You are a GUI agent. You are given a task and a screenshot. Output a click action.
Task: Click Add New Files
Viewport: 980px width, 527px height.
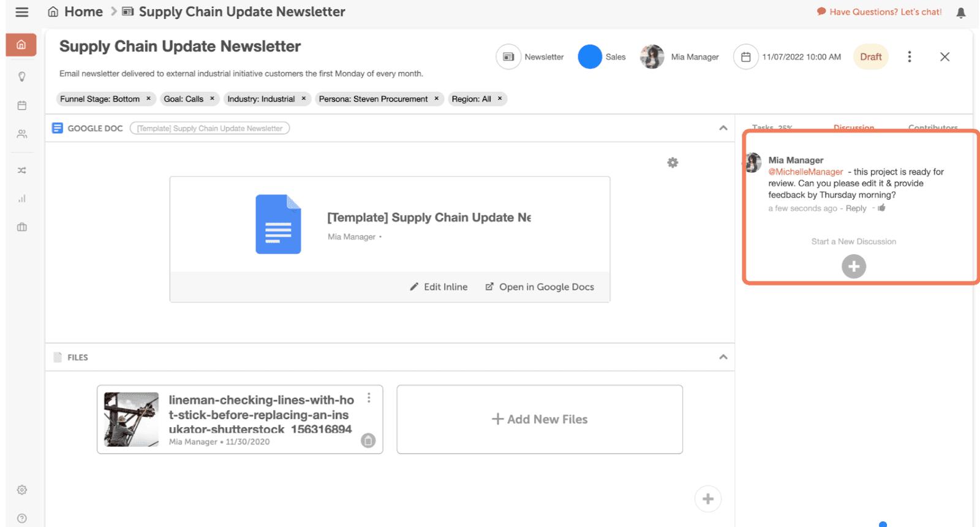(x=540, y=419)
